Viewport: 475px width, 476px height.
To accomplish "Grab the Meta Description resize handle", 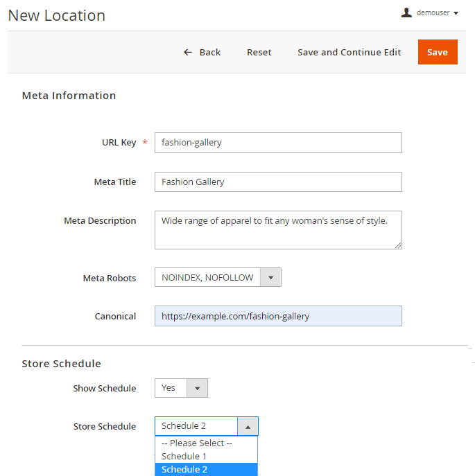I will point(398,245).
